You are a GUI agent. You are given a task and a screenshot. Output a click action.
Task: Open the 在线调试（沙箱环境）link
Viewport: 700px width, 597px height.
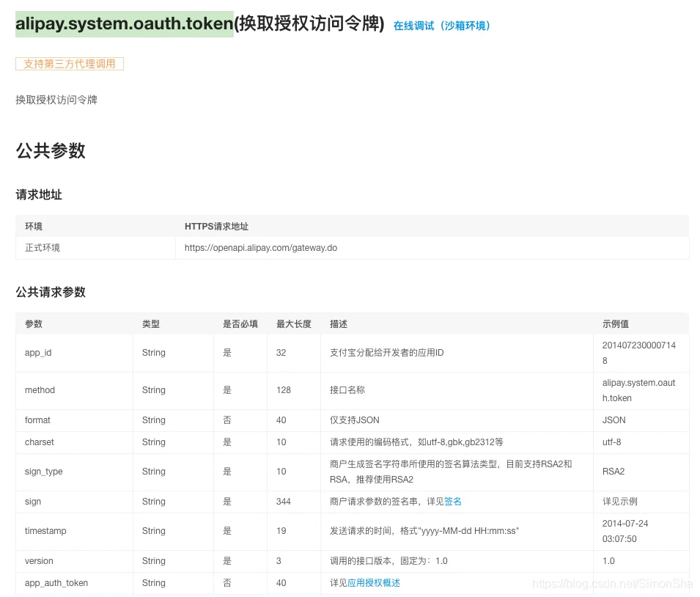[x=441, y=26]
